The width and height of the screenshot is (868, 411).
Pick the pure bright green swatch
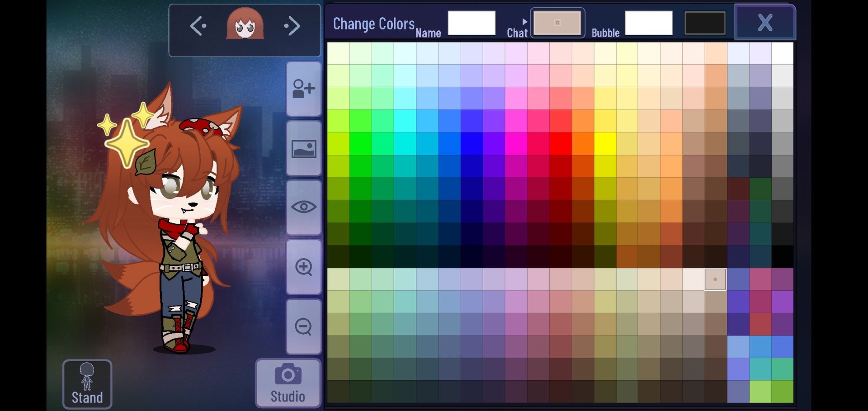point(361,144)
